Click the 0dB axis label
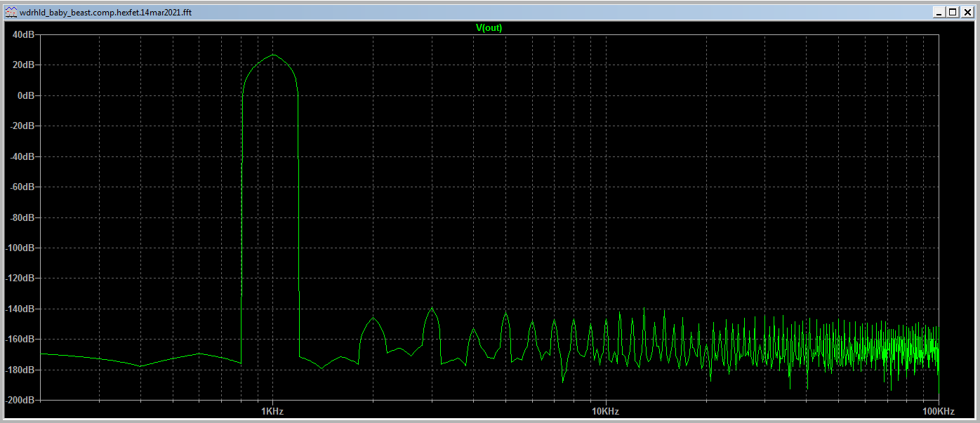 click(25, 95)
